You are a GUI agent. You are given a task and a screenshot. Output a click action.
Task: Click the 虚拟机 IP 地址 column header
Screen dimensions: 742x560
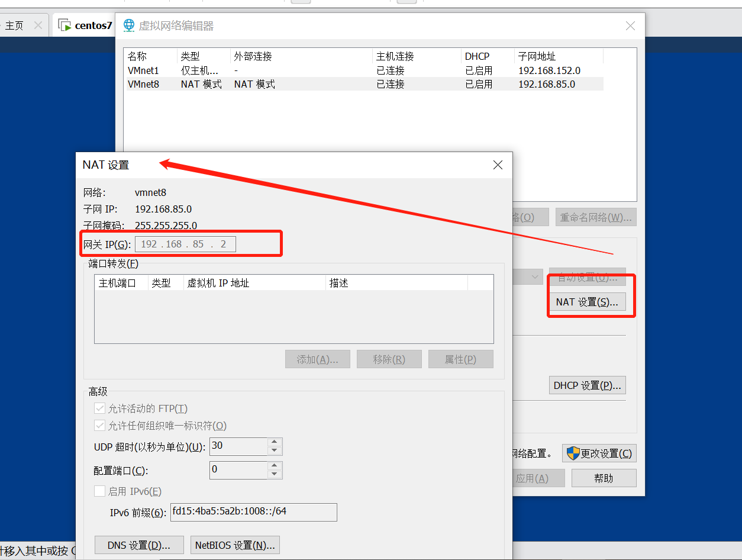[x=254, y=283]
